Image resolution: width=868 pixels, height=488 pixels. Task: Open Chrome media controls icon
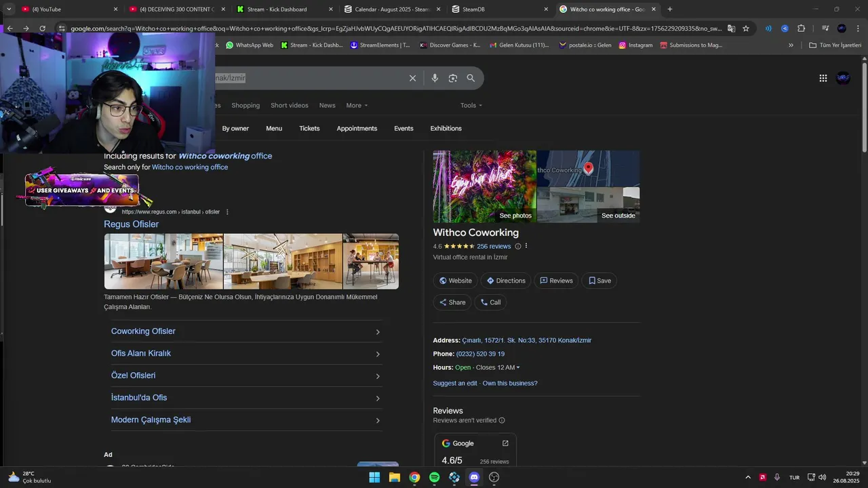825,28
